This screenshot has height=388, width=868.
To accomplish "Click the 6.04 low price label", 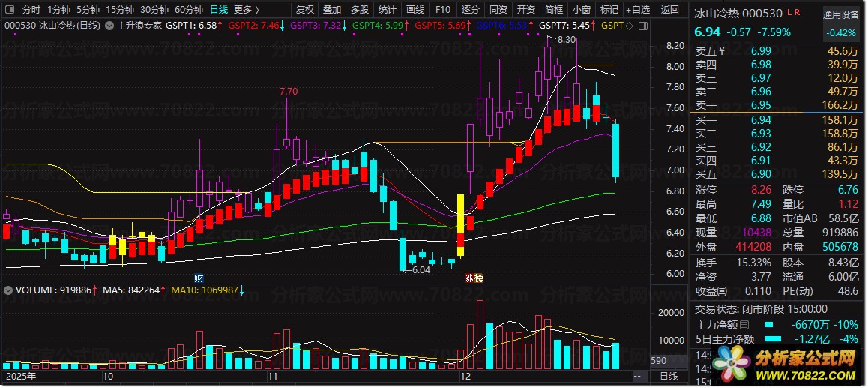I will pyautogui.click(x=421, y=270).
